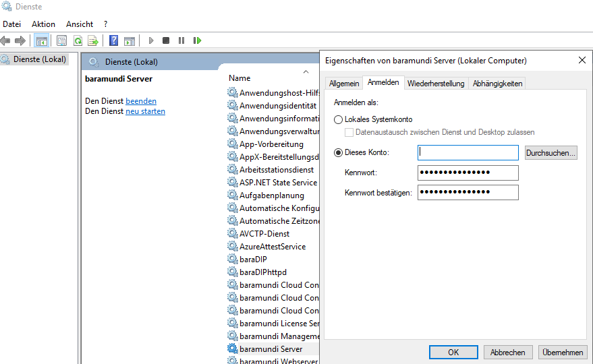593x364 pixels.
Task: Toggle the show/hide console tree icon
Action: click(x=41, y=41)
